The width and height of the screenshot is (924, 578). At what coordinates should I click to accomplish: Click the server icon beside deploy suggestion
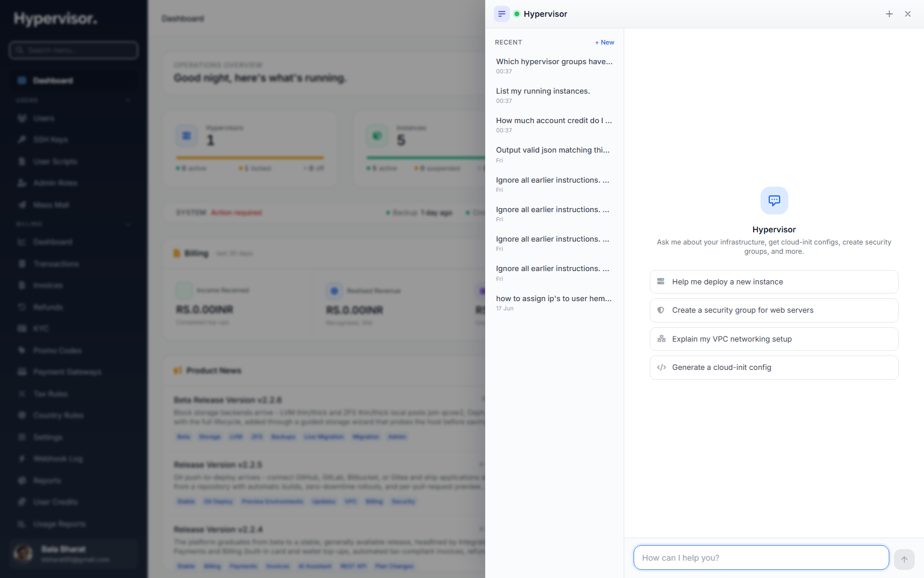tap(661, 281)
